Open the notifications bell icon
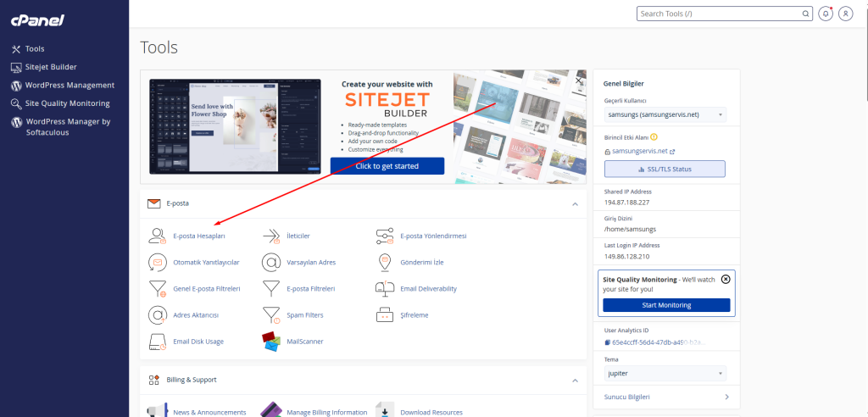868x417 pixels. tap(826, 14)
